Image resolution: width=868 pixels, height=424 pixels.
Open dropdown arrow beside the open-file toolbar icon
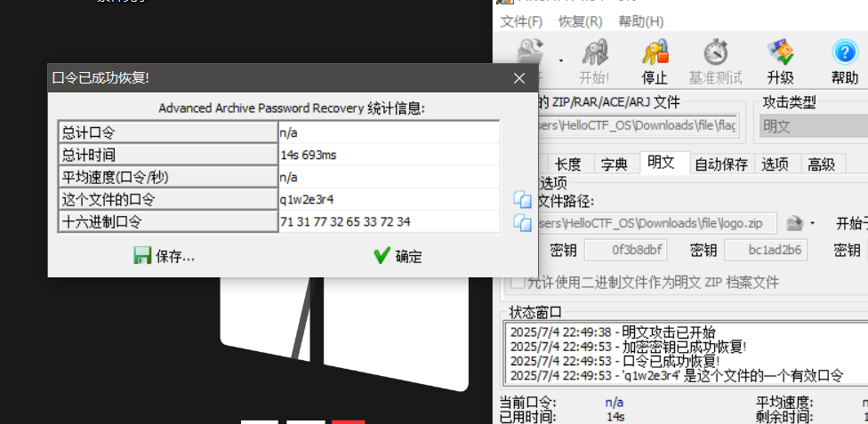tap(561, 59)
